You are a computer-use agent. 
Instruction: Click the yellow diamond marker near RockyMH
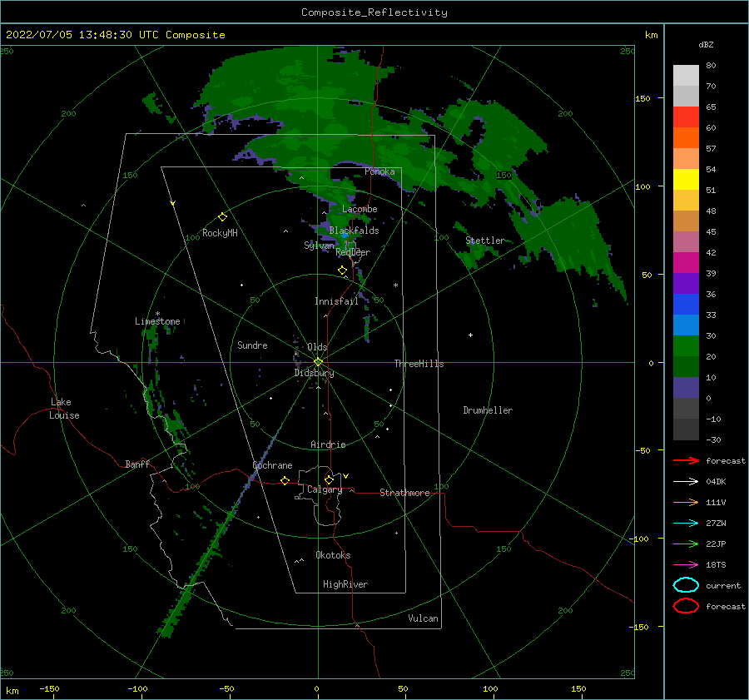[222, 217]
